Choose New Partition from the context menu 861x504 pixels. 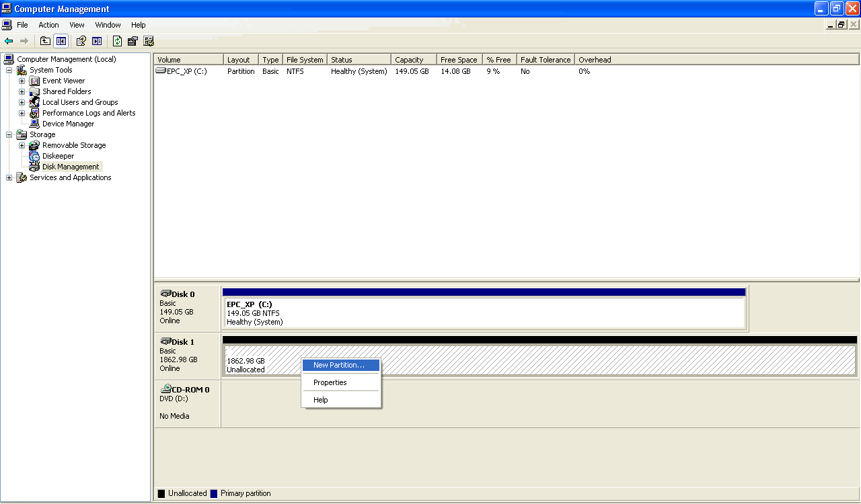coord(339,365)
